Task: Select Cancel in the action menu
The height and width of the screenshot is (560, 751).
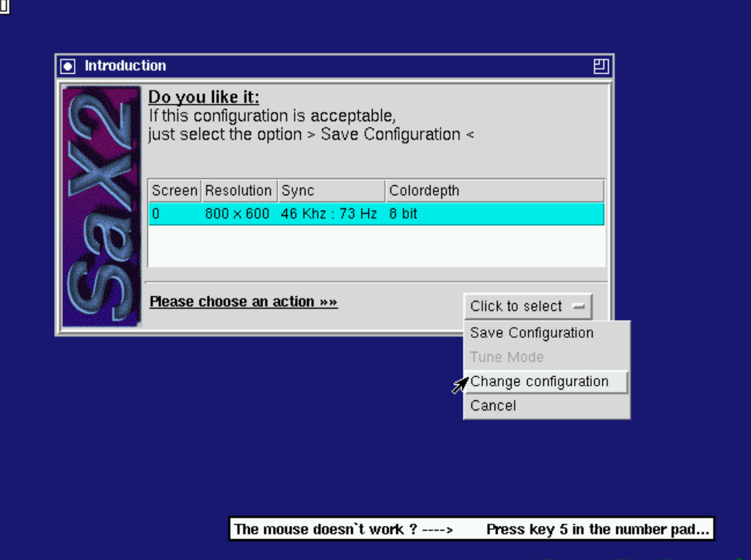Action: pyautogui.click(x=546, y=406)
